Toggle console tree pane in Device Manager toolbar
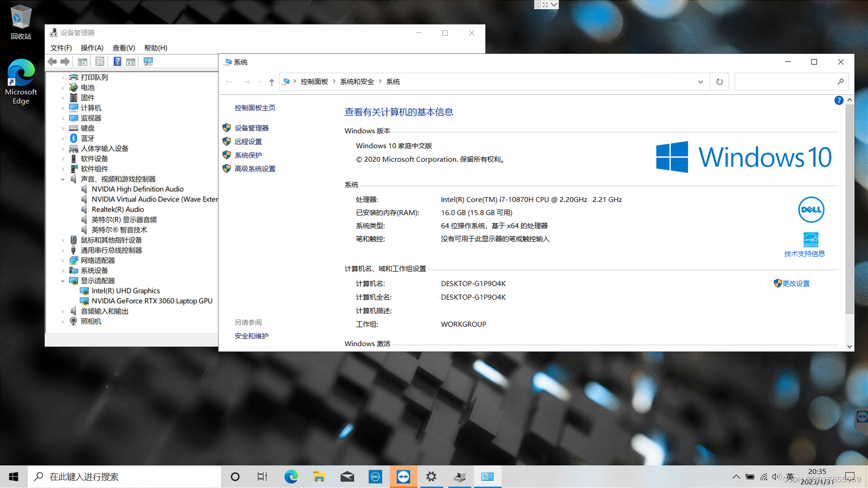Image resolution: width=868 pixels, height=488 pixels. tap(83, 61)
